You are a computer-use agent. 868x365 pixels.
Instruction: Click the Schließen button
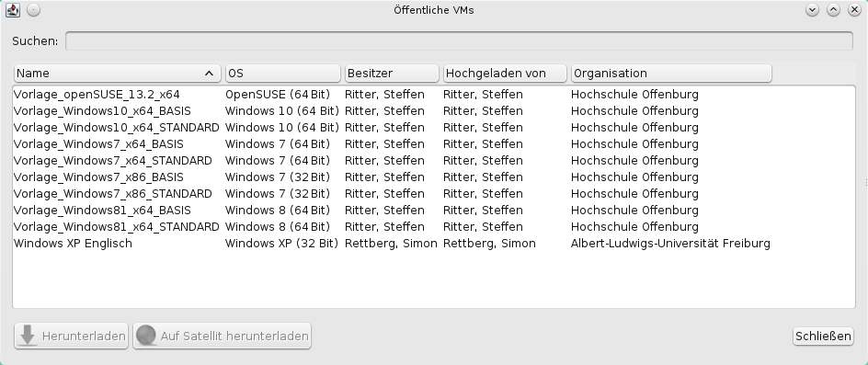click(823, 336)
